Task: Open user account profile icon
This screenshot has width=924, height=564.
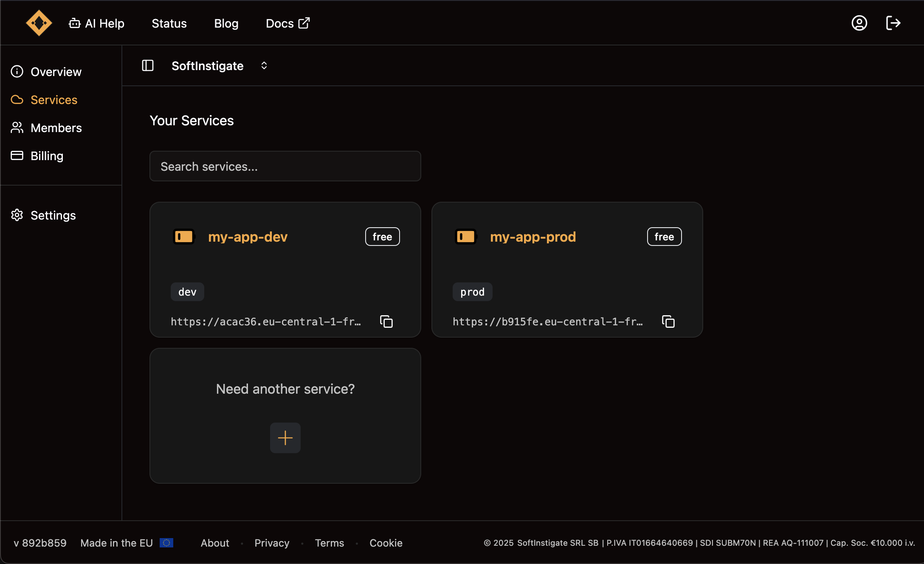Action: point(859,23)
